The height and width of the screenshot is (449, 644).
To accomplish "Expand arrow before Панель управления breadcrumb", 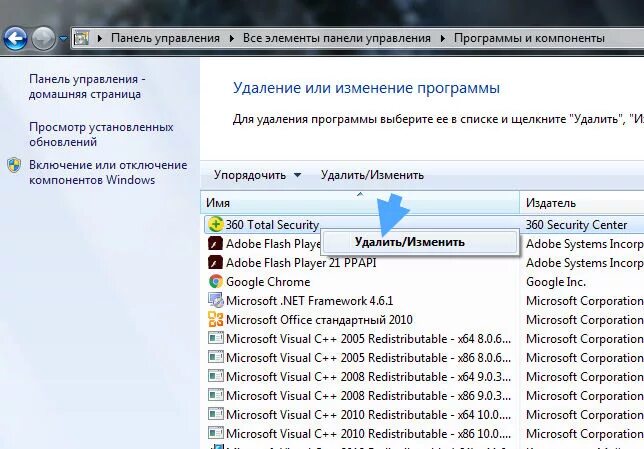I will coord(100,38).
